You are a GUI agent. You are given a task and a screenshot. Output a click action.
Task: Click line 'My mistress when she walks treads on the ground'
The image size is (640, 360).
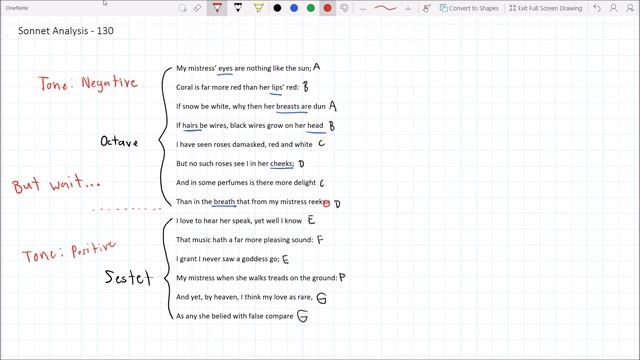(257, 278)
